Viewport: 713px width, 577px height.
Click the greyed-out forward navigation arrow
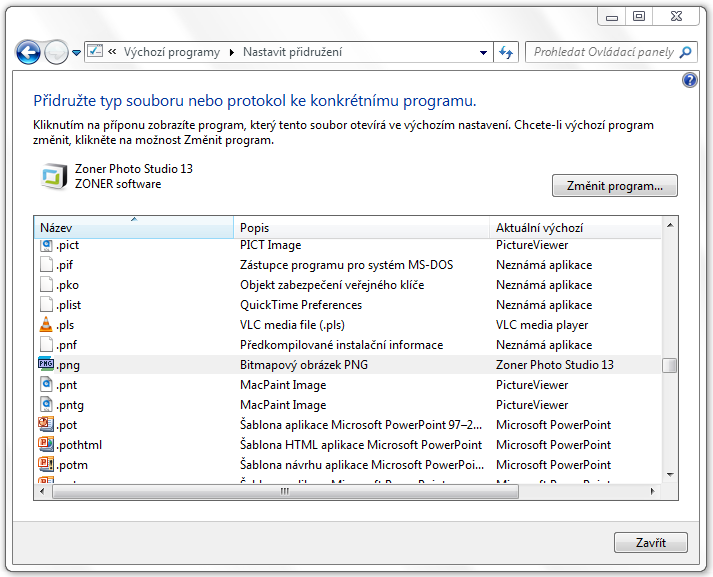point(56,52)
